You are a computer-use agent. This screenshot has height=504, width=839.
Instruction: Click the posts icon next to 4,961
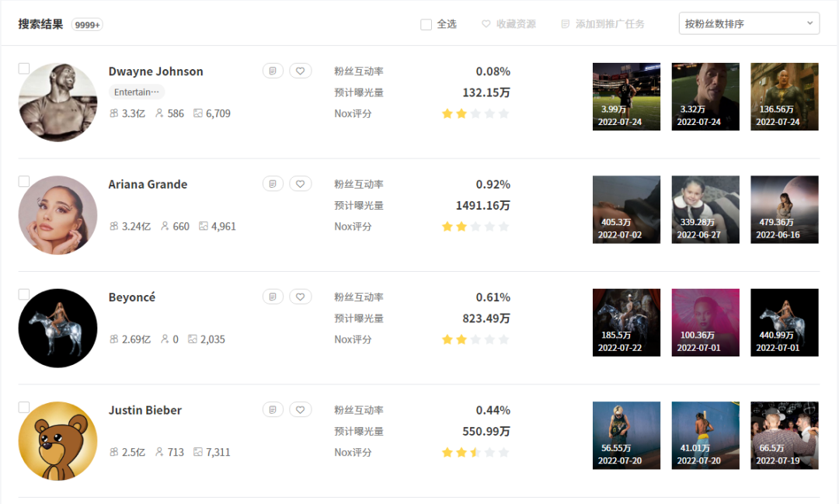click(204, 226)
